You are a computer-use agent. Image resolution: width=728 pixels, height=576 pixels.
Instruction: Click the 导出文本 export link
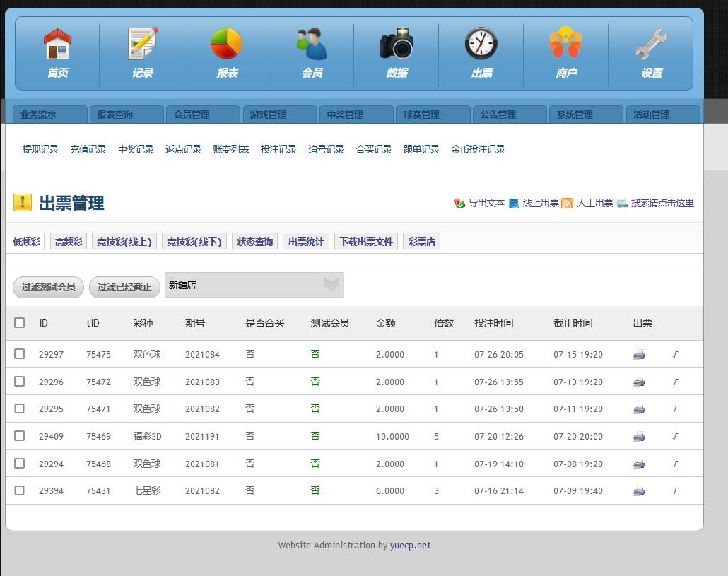486,203
